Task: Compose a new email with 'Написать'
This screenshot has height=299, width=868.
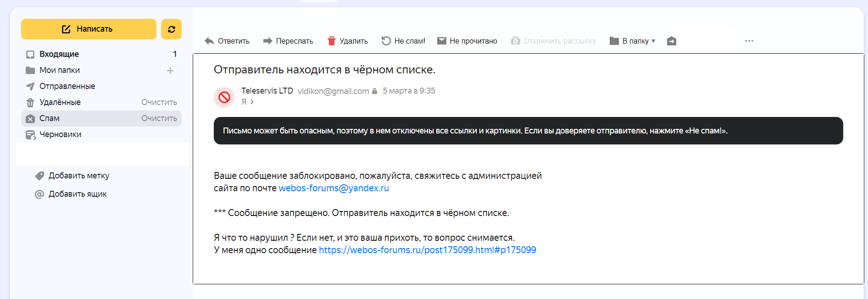Action: click(x=89, y=29)
